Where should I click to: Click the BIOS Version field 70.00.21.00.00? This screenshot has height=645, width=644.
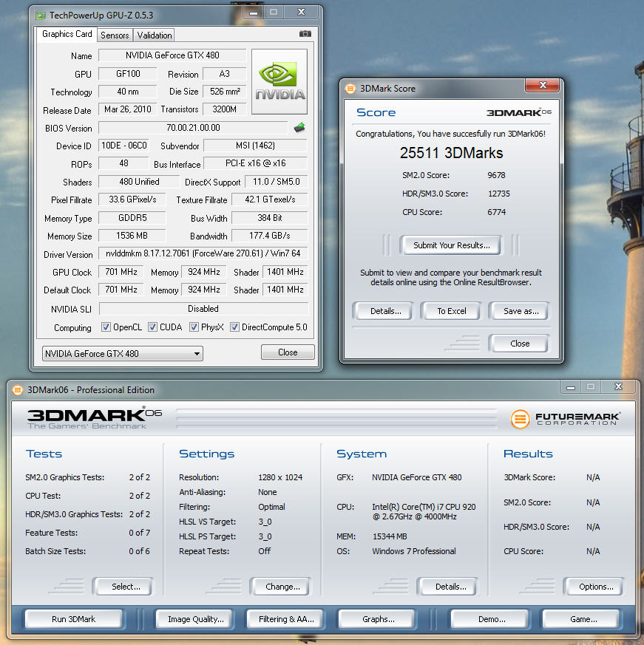pyautogui.click(x=193, y=128)
